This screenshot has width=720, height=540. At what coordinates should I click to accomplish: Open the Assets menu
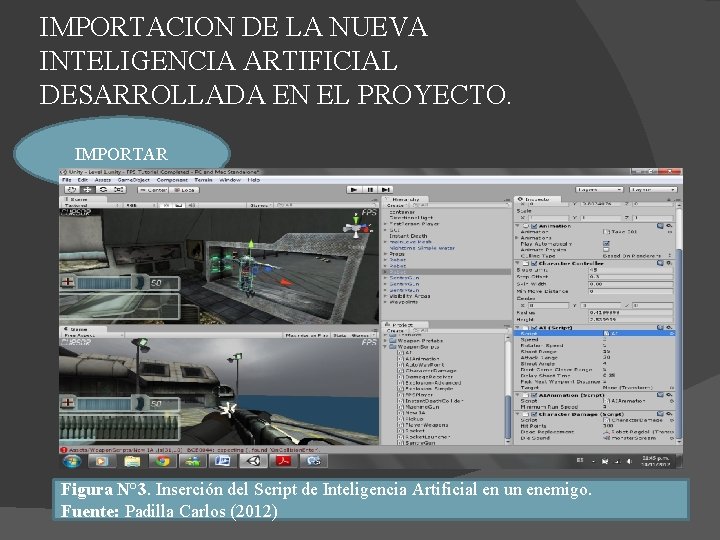[103, 180]
